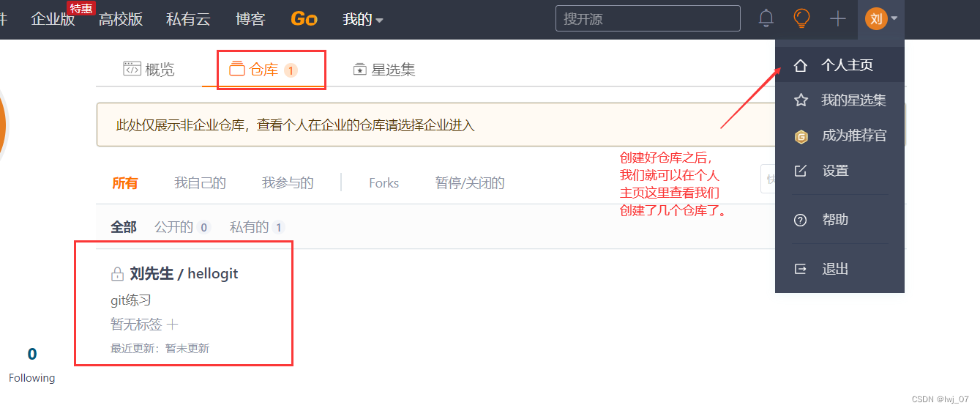
Task: Click the 仓库 tab repository icon
Action: (236, 69)
